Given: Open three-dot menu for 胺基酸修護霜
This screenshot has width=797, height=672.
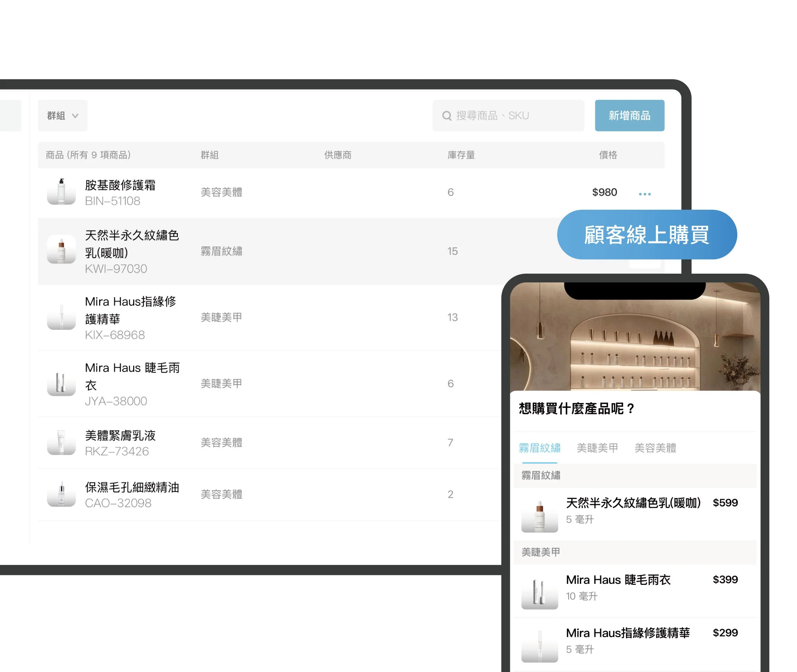Looking at the screenshot, I should 644,194.
